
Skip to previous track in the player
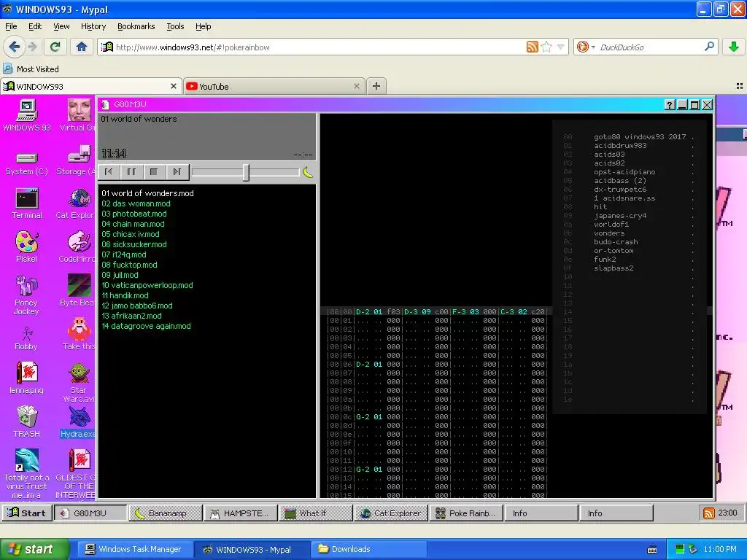tap(109, 172)
